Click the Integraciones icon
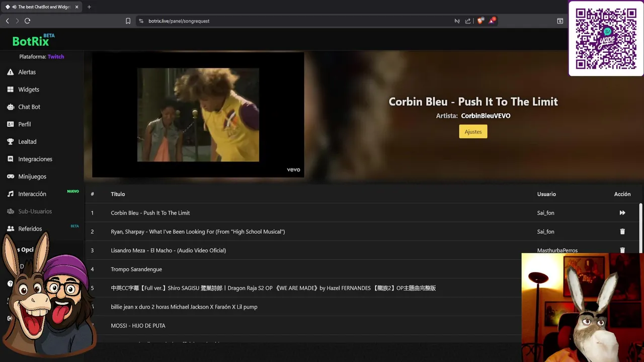 click(x=10, y=159)
